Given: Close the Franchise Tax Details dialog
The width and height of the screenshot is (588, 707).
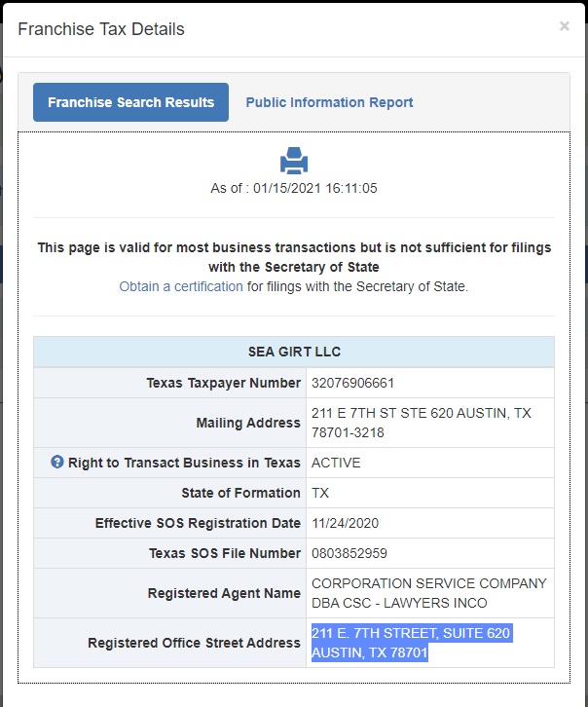Looking at the screenshot, I should pyautogui.click(x=564, y=26).
